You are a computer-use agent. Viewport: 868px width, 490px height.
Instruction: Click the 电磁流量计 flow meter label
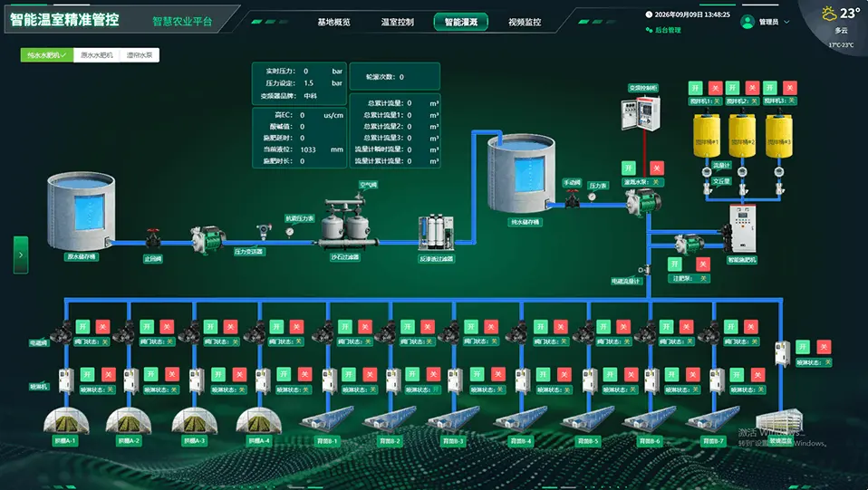(626, 282)
